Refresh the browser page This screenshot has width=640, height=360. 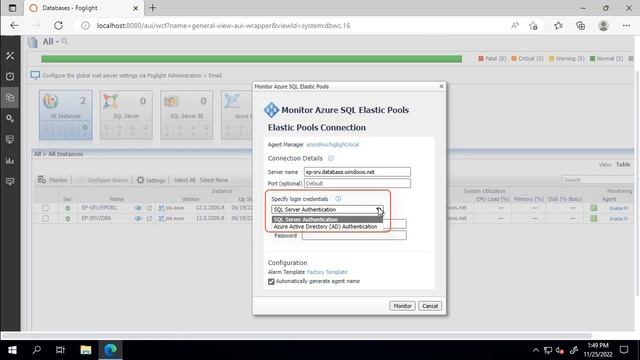[x=58, y=25]
